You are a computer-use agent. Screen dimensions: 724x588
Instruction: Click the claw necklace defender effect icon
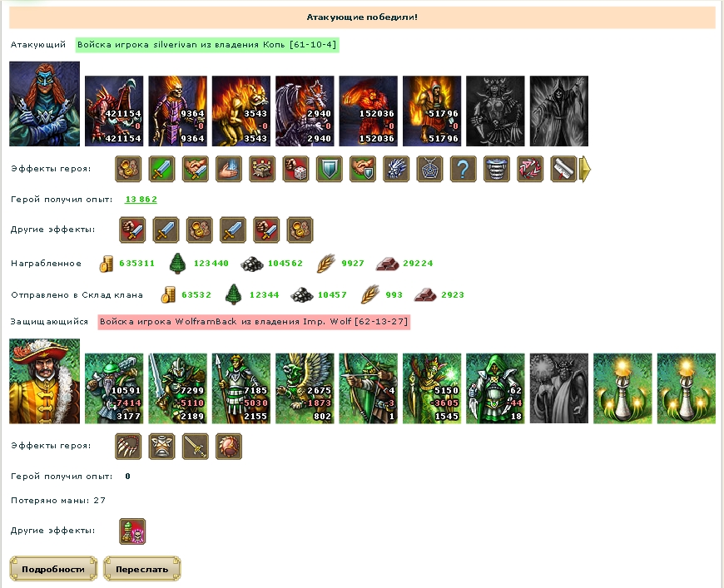coord(128,446)
